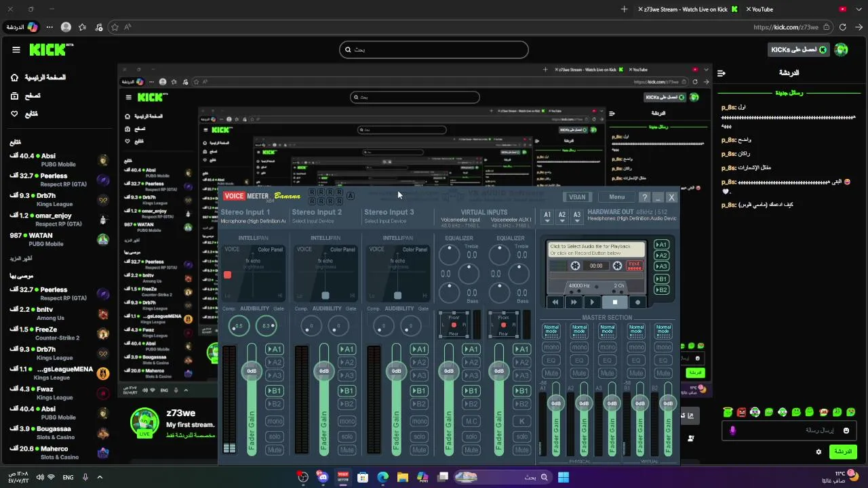Click the chat message input field
This screenshot has width=868, height=488.
coord(789,430)
